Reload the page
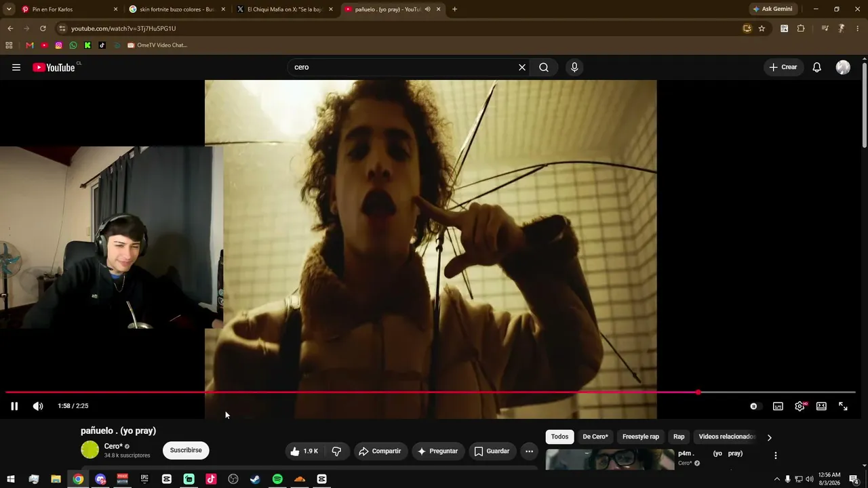The width and height of the screenshot is (868, 488). (43, 28)
